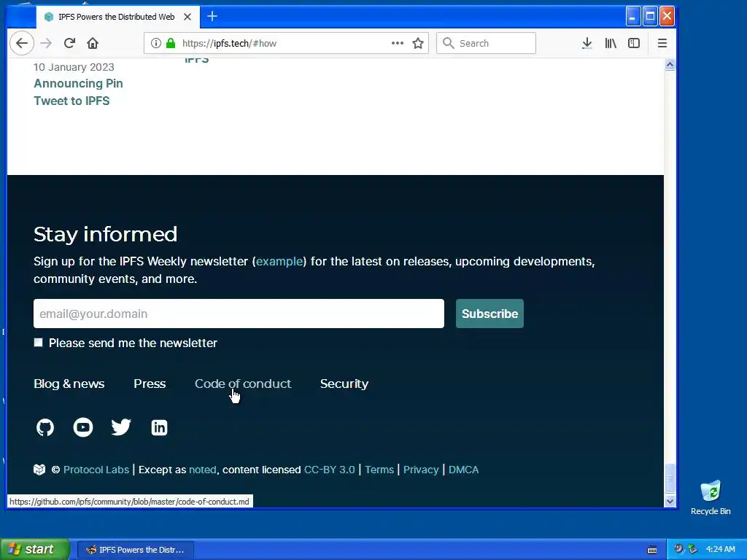
Task: Open the CC-BY 3.0 license link
Action: point(329,470)
